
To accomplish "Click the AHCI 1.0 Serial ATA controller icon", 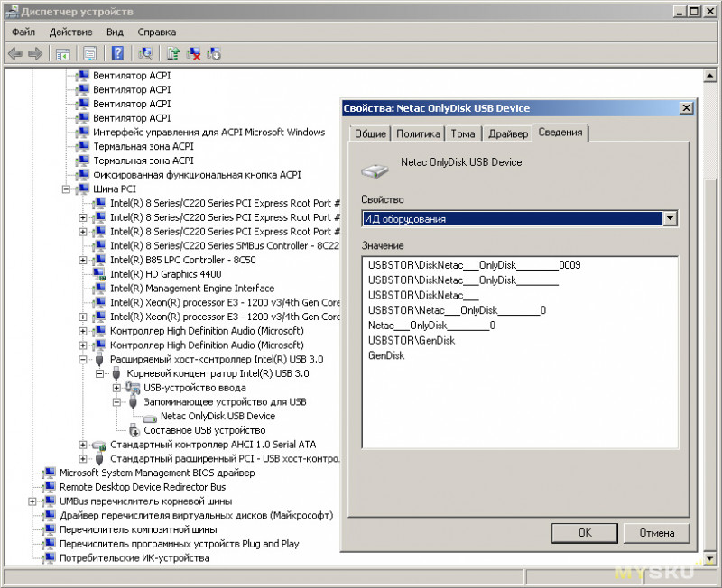I will [99, 445].
